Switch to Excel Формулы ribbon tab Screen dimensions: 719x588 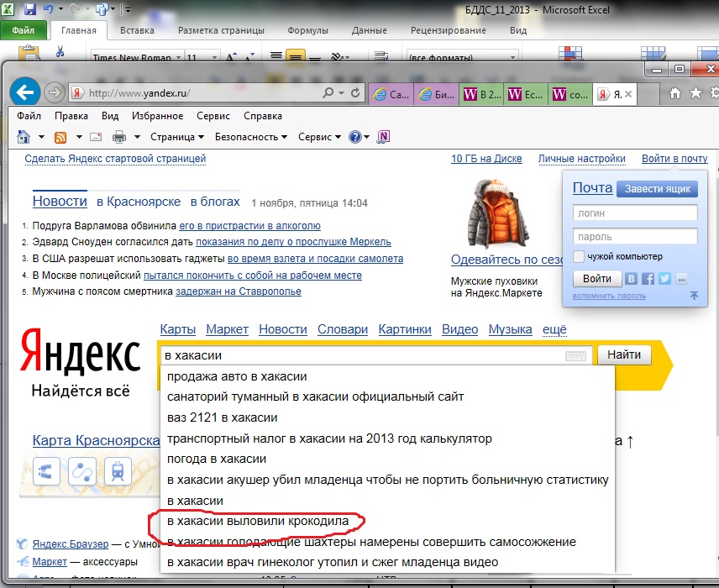click(307, 30)
